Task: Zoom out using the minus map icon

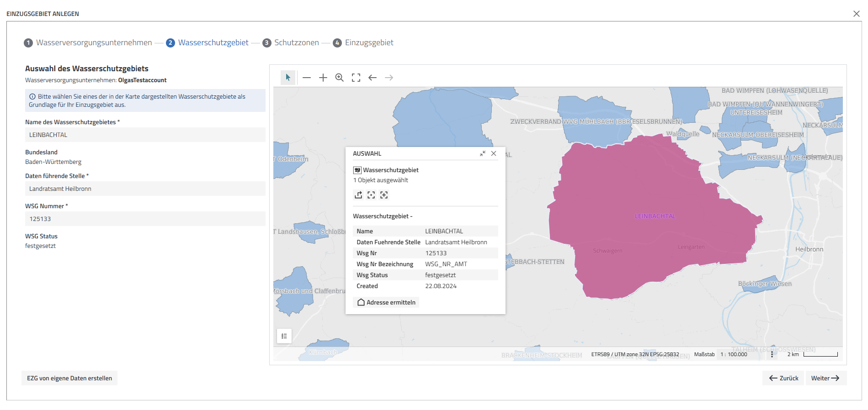Action: 307,78
